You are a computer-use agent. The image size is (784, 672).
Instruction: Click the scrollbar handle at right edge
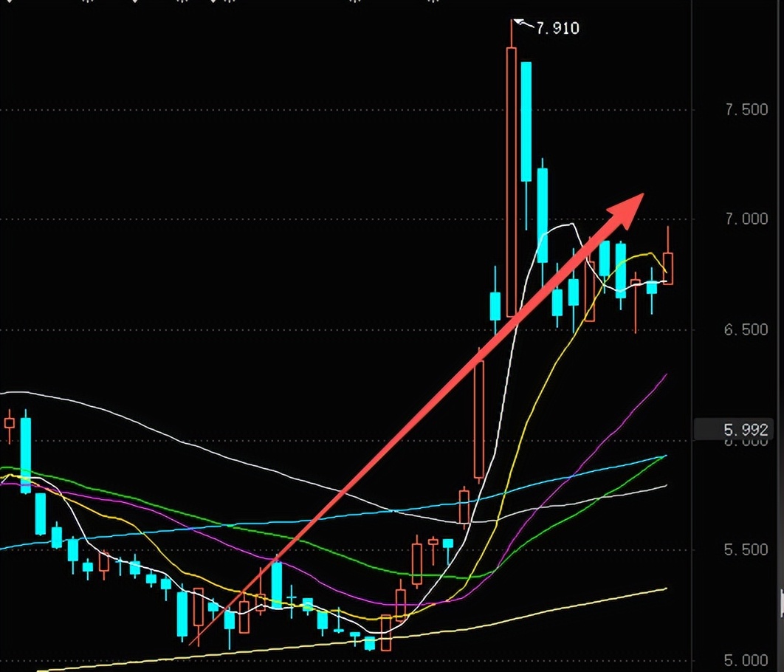pos(782,603)
